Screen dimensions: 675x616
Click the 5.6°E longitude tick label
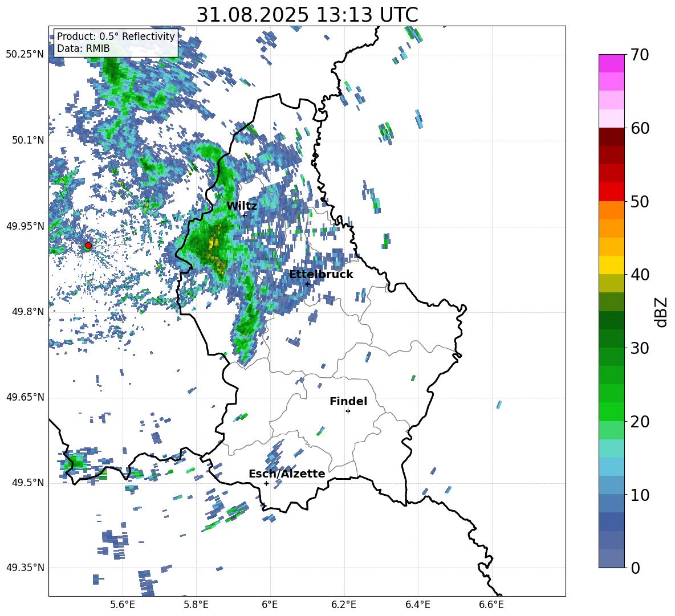[x=123, y=605]
